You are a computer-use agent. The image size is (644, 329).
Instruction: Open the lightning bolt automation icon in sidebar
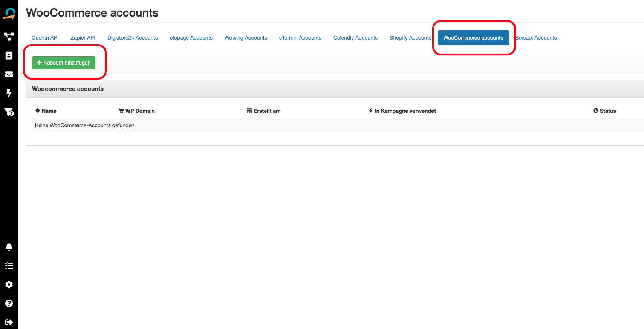[9, 93]
